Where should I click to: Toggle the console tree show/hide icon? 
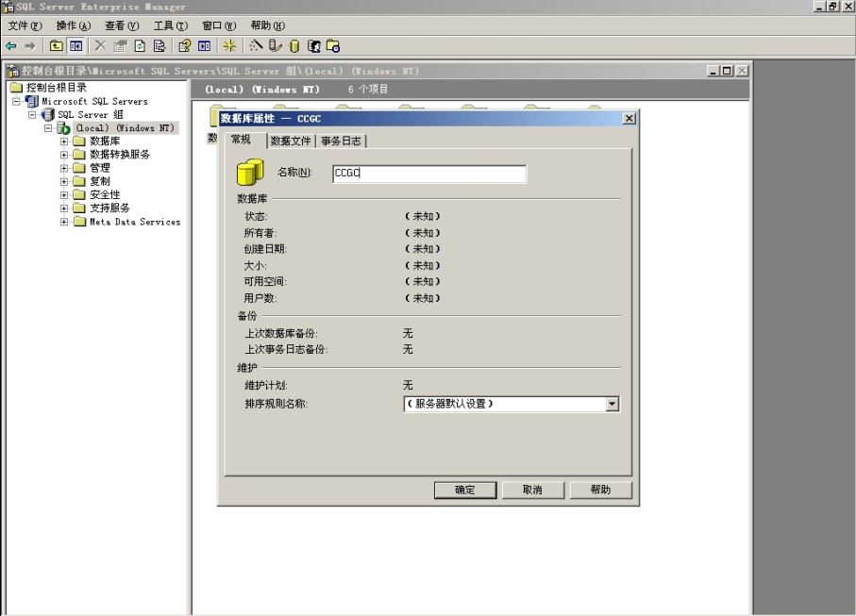(76, 46)
